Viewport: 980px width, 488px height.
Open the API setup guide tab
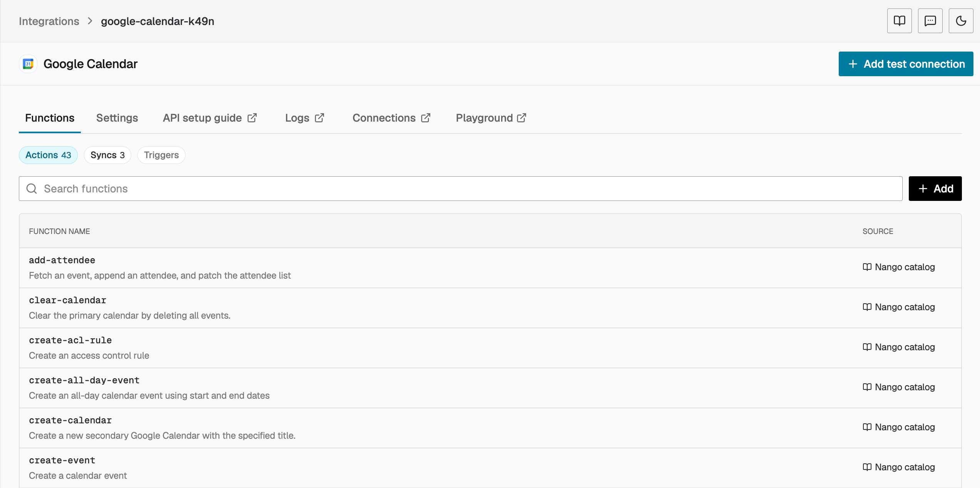coord(210,118)
